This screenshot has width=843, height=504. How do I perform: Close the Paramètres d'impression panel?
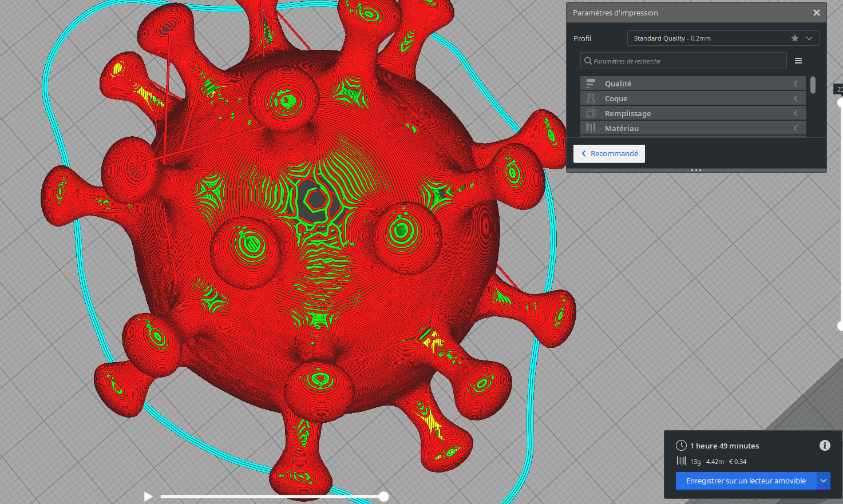tap(817, 13)
